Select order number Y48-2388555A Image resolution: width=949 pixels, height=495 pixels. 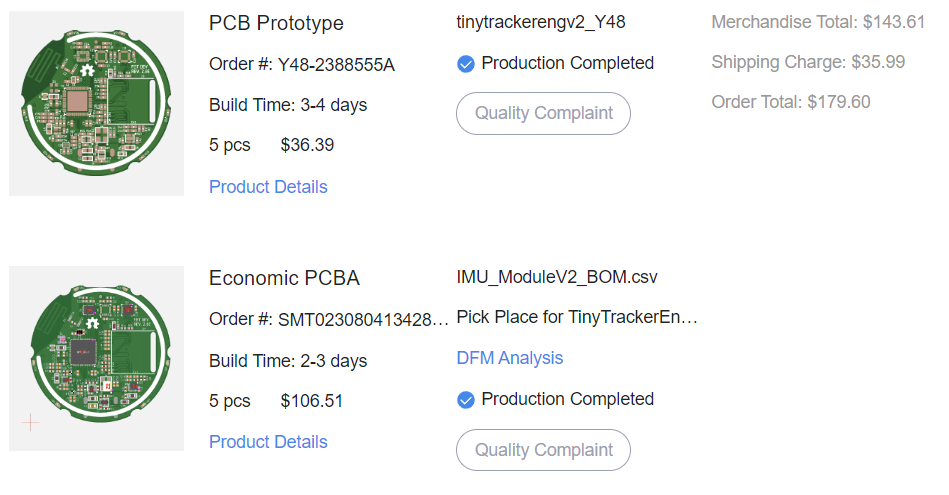pyautogui.click(x=336, y=65)
